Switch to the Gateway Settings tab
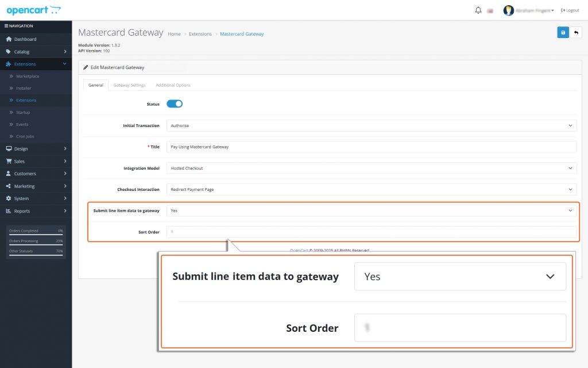Screen dimensions: 588x368 tap(129, 85)
